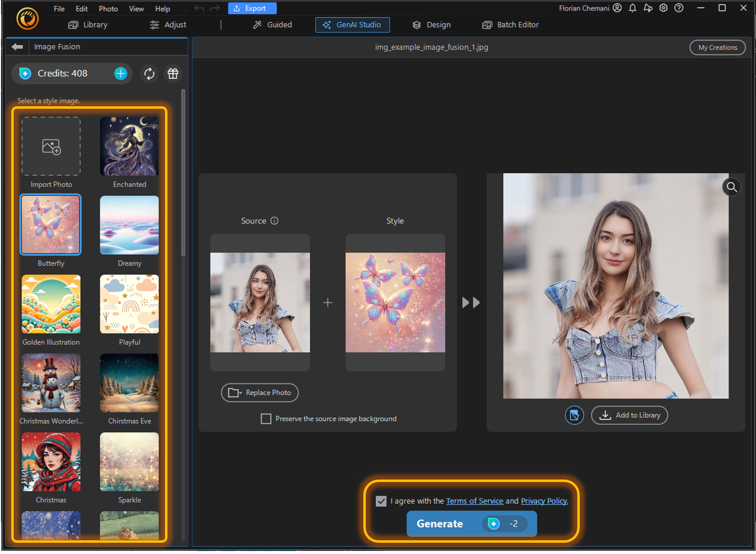Open the Terms of Service link
Viewport: 756px width, 554px height.
coord(474,501)
